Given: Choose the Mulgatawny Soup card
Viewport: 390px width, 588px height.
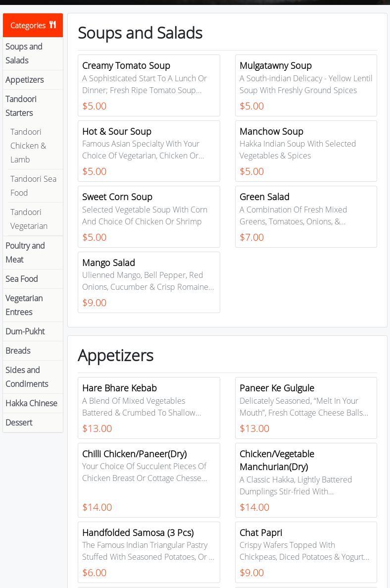Looking at the screenshot, I should [x=306, y=85].
